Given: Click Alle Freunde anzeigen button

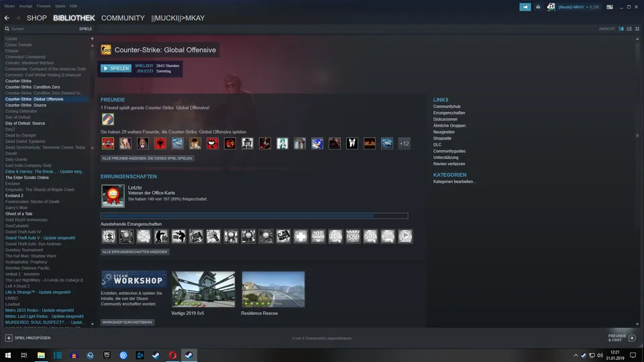Looking at the screenshot, I should pos(147,158).
